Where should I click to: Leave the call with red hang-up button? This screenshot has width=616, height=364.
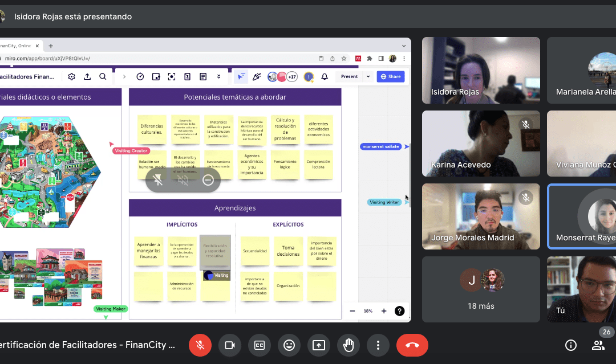point(412,345)
